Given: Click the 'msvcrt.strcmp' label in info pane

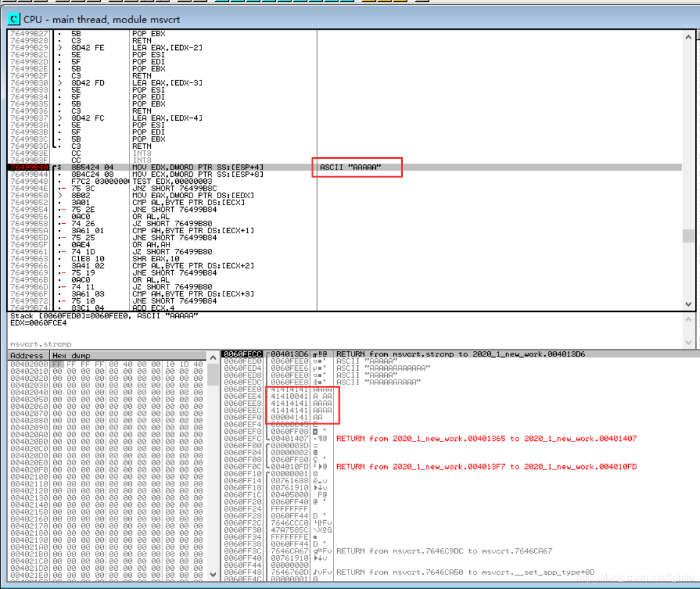Looking at the screenshot, I should click(x=41, y=344).
